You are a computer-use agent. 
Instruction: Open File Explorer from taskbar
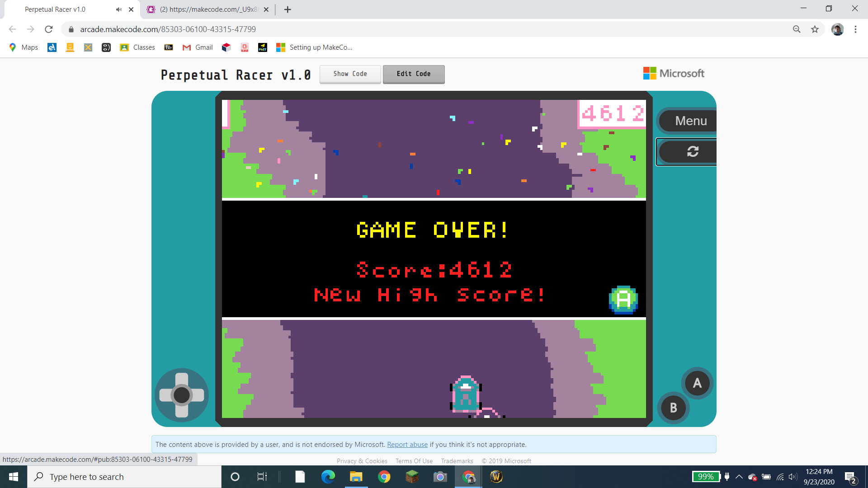pos(356,477)
